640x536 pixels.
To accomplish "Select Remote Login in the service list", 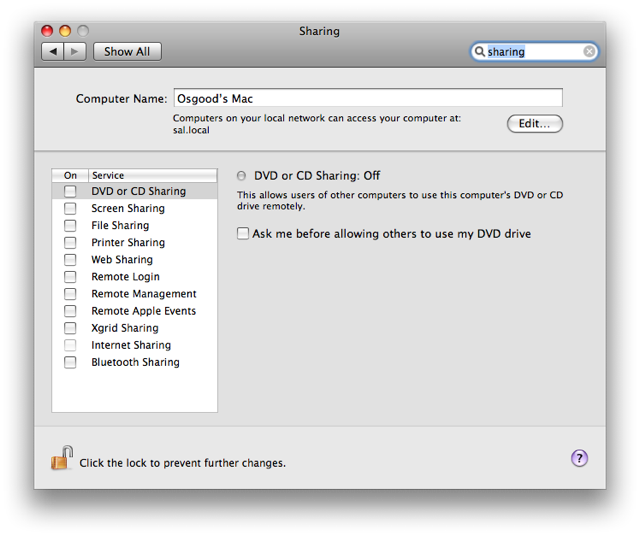I will click(135, 277).
